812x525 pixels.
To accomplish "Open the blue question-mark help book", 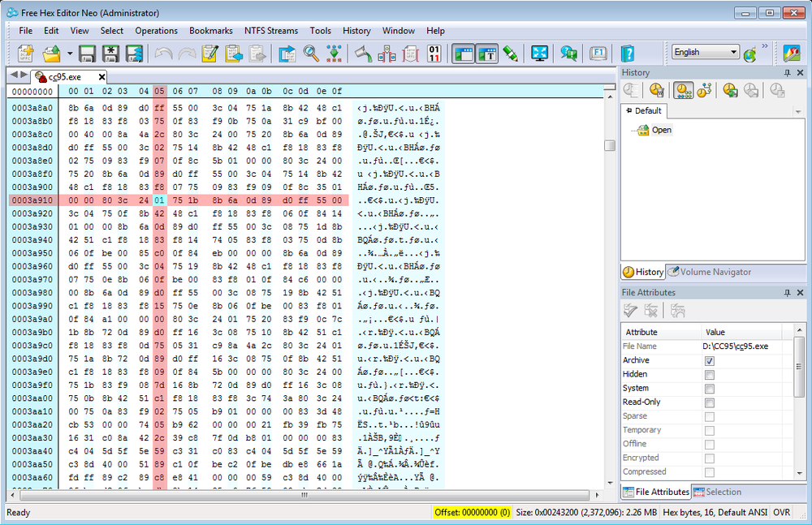I will (x=627, y=54).
